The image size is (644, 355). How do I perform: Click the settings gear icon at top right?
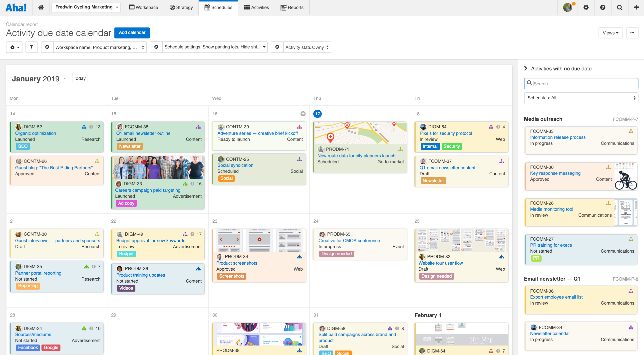[586, 7]
